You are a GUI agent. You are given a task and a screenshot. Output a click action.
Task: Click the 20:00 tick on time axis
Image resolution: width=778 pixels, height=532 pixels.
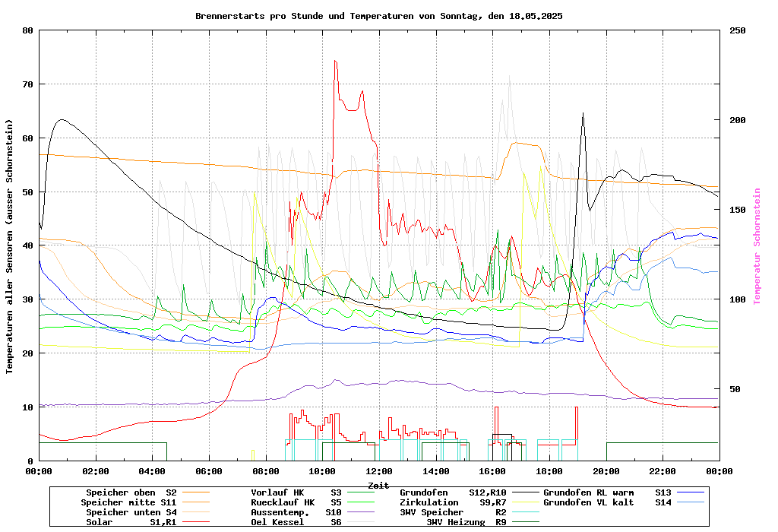pyautogui.click(x=606, y=471)
